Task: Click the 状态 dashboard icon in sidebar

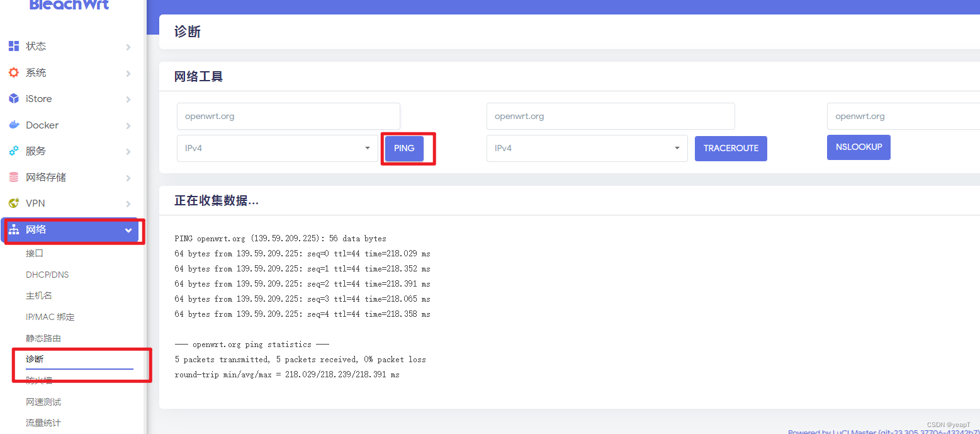Action: pos(14,46)
